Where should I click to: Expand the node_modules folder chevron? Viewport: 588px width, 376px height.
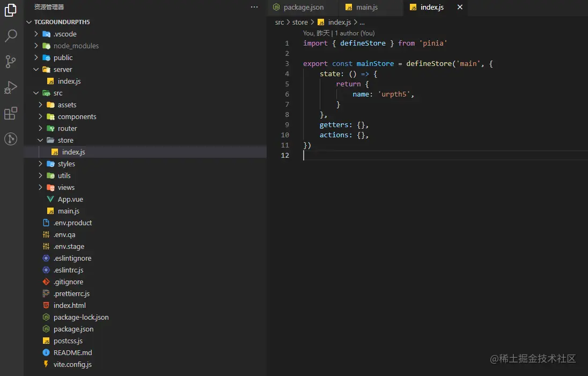click(36, 46)
